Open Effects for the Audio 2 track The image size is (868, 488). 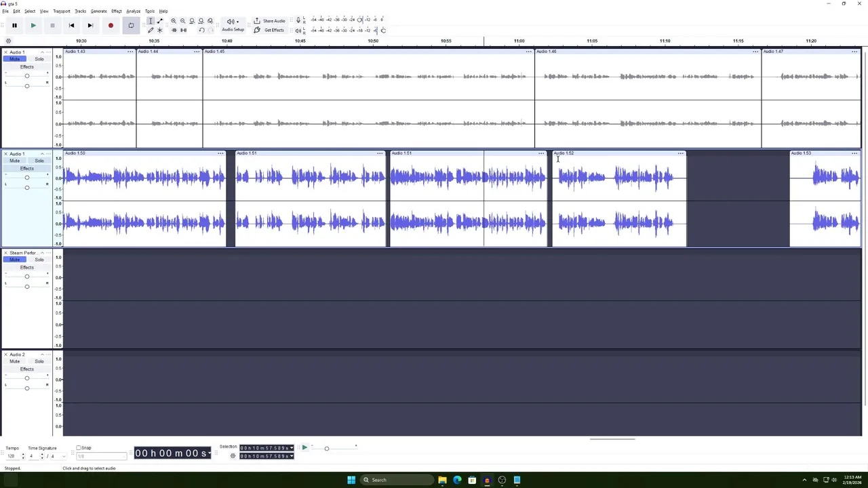pos(26,369)
